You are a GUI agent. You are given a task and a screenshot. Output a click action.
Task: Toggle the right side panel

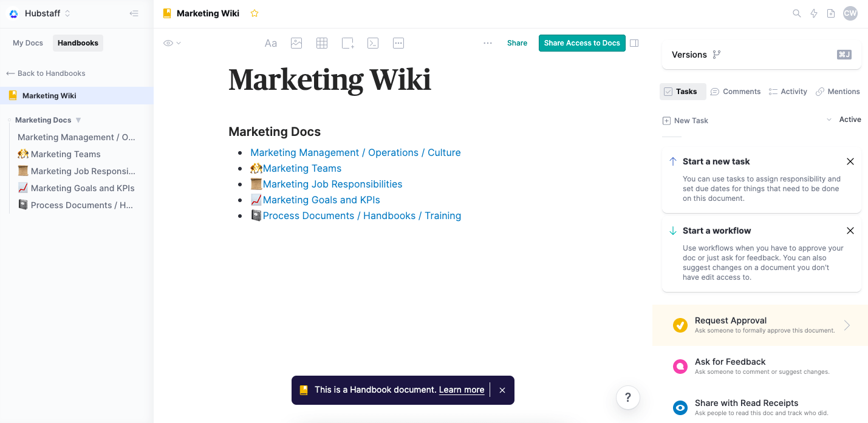pyautogui.click(x=634, y=43)
